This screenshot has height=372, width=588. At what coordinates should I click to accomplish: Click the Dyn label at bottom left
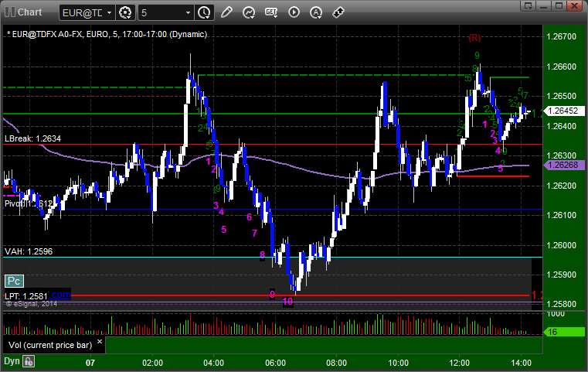(12, 361)
